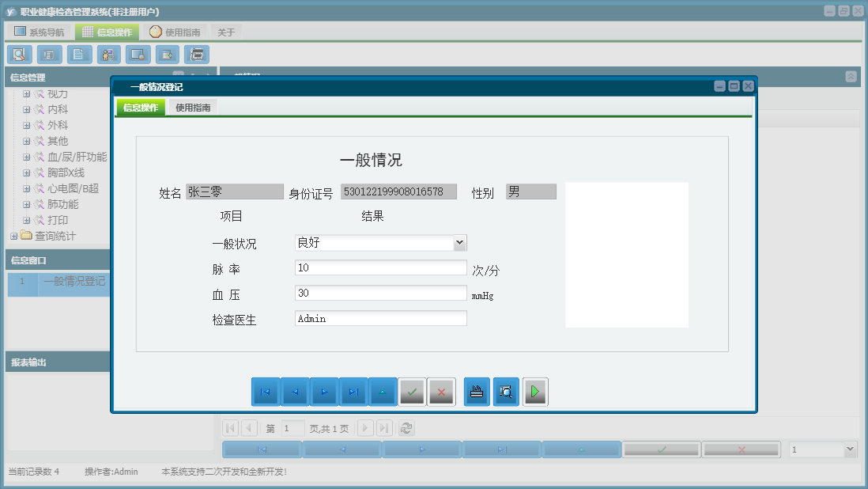Select the magnifier search tool in the toolbar
868x489 pixels.
19,54
